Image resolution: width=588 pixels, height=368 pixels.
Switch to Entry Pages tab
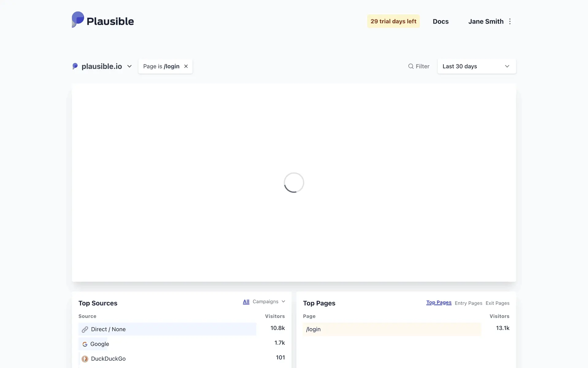468,303
